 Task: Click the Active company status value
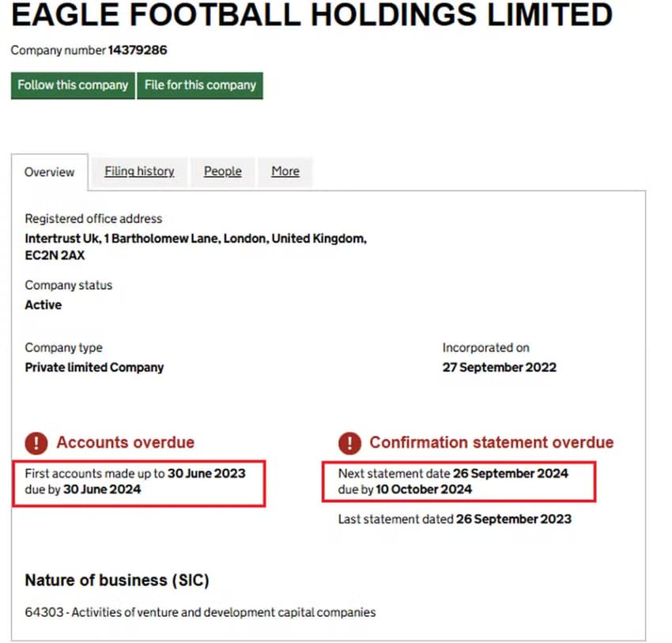click(x=43, y=304)
